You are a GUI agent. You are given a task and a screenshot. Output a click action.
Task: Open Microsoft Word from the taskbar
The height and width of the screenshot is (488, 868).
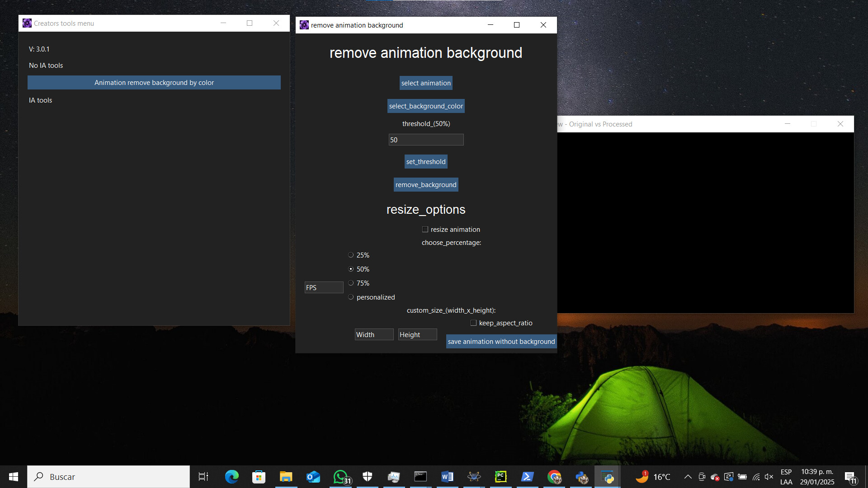click(448, 476)
